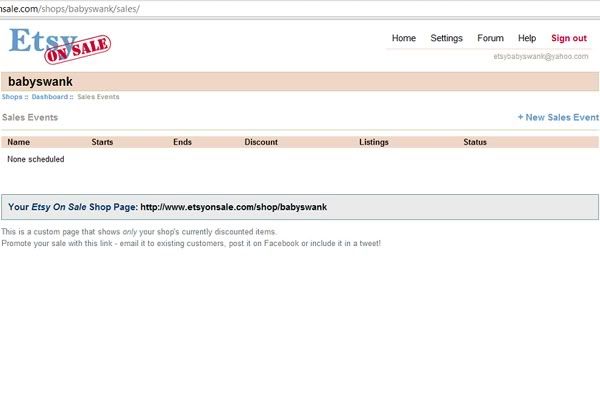The width and height of the screenshot is (600, 400).
Task: Click the Listings column header
Action: 374,142
